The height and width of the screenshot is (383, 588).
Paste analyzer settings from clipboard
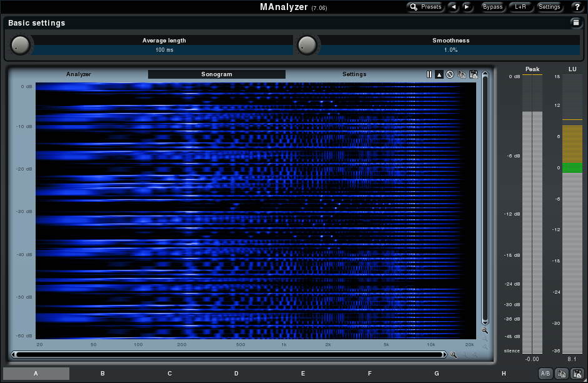click(x=474, y=74)
